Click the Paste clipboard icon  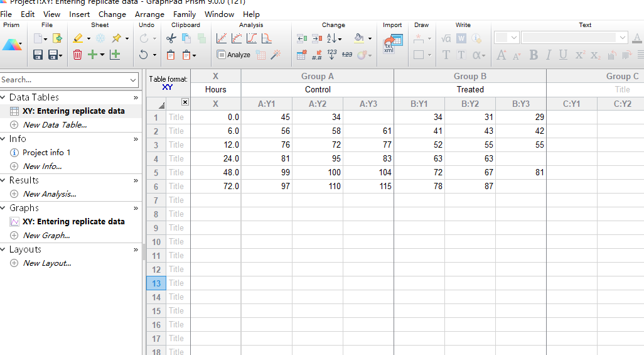coord(171,55)
